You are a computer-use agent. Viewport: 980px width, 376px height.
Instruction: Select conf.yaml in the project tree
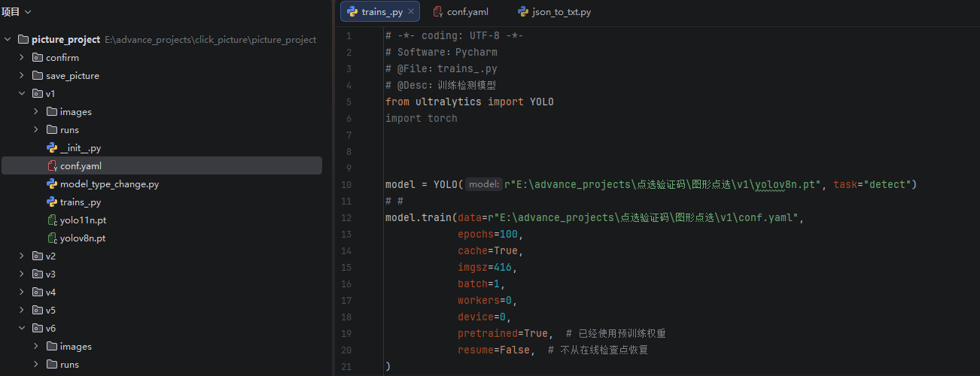point(81,166)
